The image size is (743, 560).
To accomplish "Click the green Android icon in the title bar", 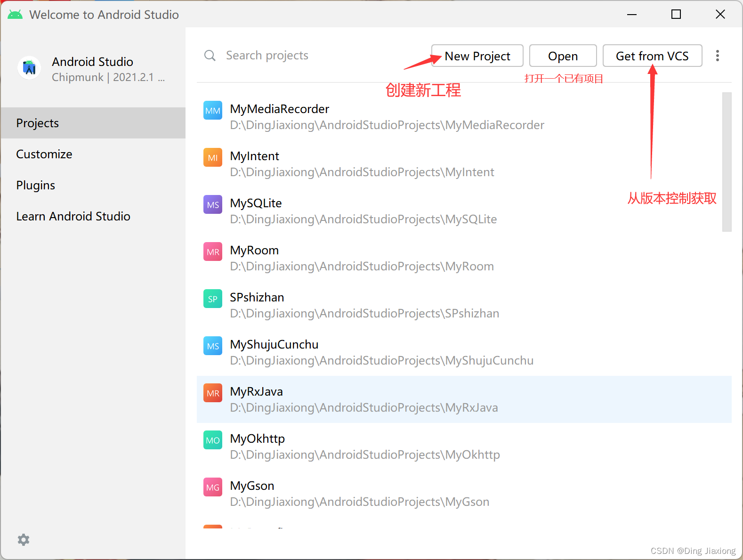I will tap(15, 15).
